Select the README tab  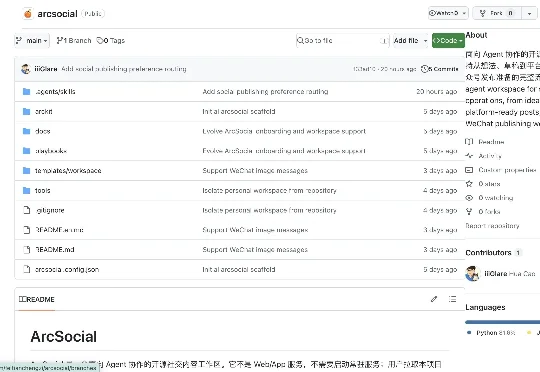[x=37, y=299]
